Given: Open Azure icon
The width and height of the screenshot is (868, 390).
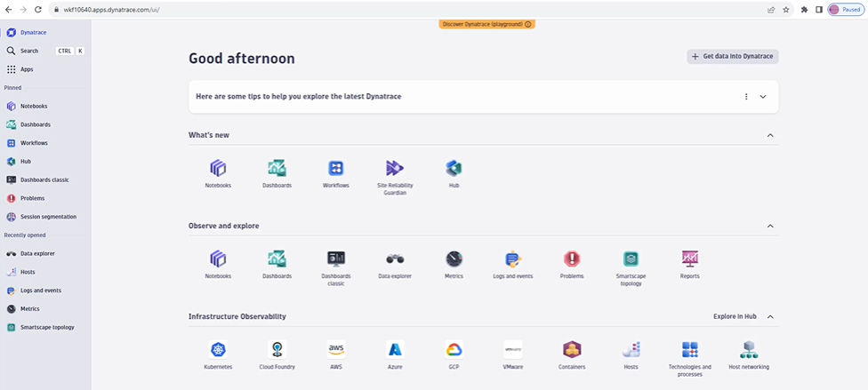Looking at the screenshot, I should click(395, 349).
